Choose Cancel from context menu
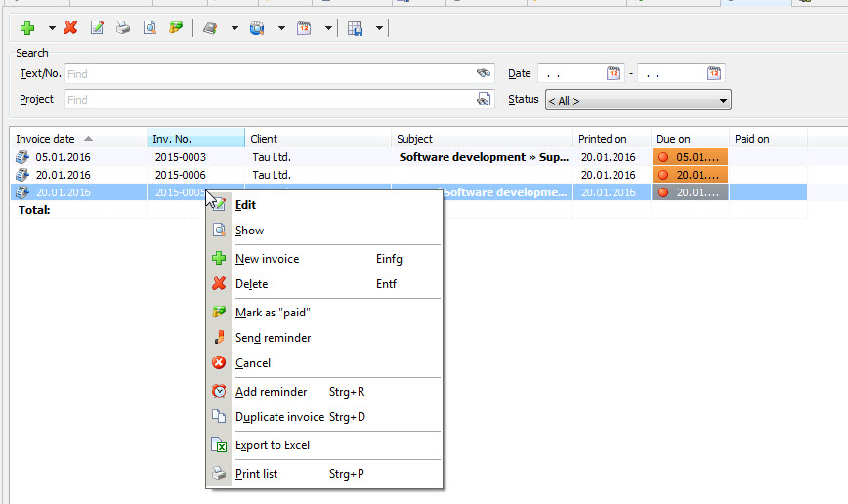Image resolution: width=848 pixels, height=504 pixels. coord(324,362)
